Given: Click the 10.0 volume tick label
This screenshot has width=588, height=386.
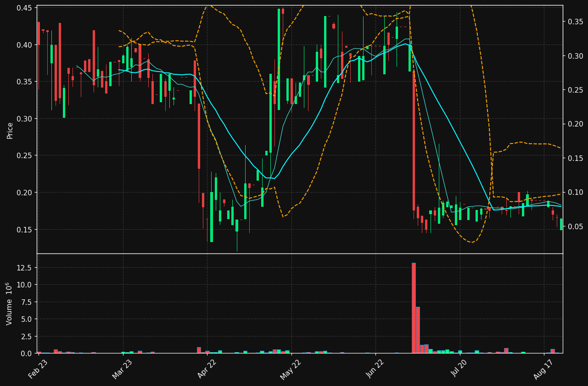Looking at the screenshot, I should coord(25,285).
